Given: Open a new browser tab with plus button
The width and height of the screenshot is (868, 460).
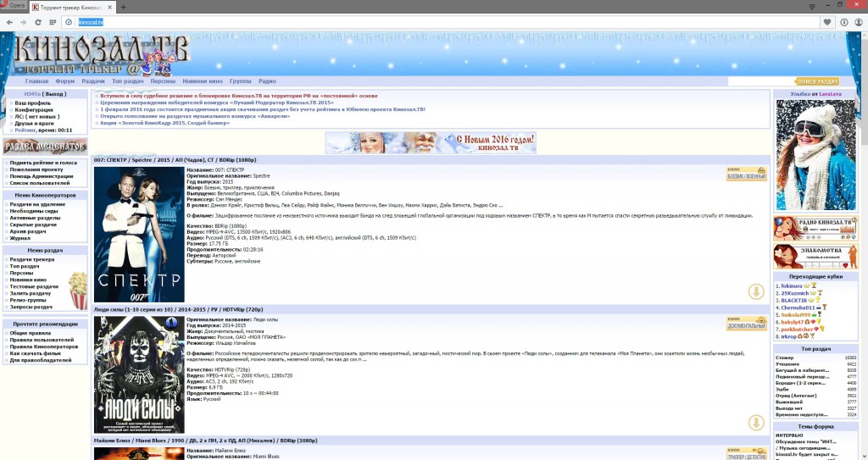Looking at the screenshot, I should (124, 6).
